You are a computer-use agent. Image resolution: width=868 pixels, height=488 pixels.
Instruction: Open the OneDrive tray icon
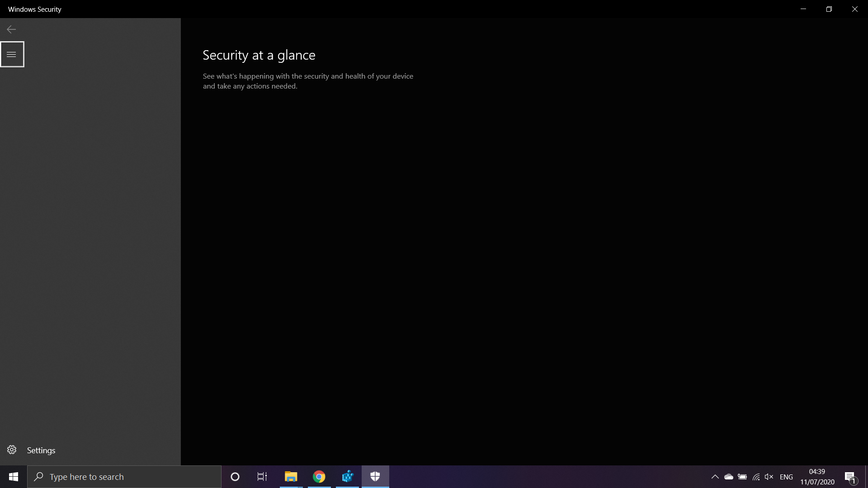point(728,477)
